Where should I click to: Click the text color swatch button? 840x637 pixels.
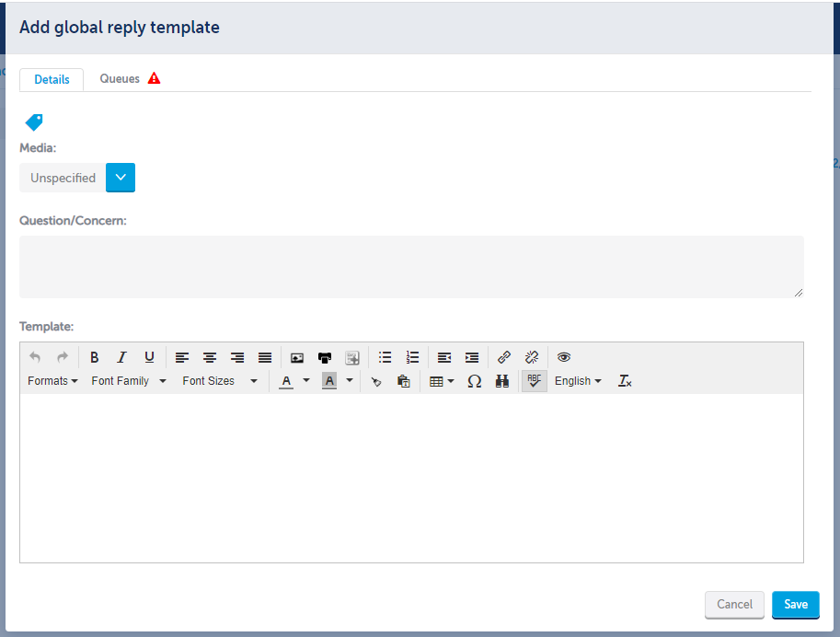tap(286, 381)
